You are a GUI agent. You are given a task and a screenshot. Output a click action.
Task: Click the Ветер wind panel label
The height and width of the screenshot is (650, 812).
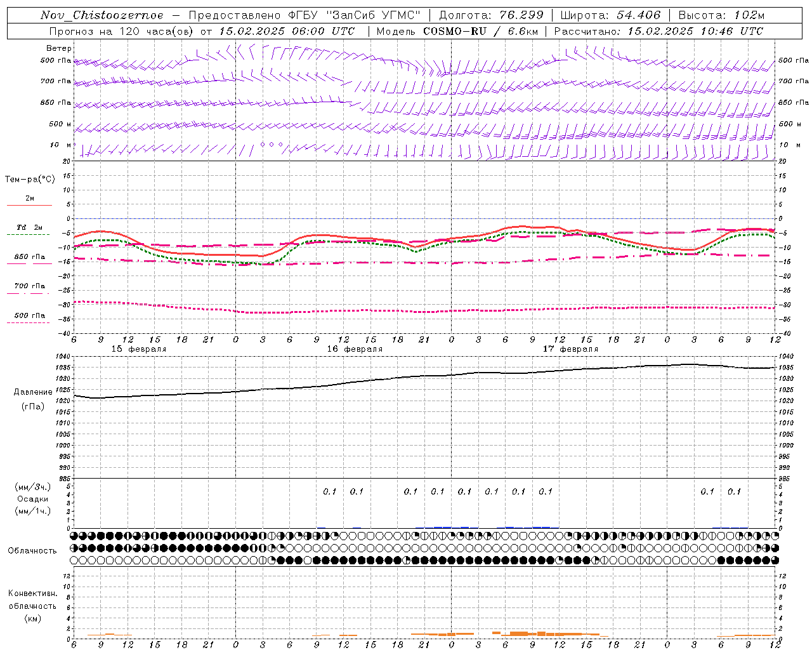point(59,48)
